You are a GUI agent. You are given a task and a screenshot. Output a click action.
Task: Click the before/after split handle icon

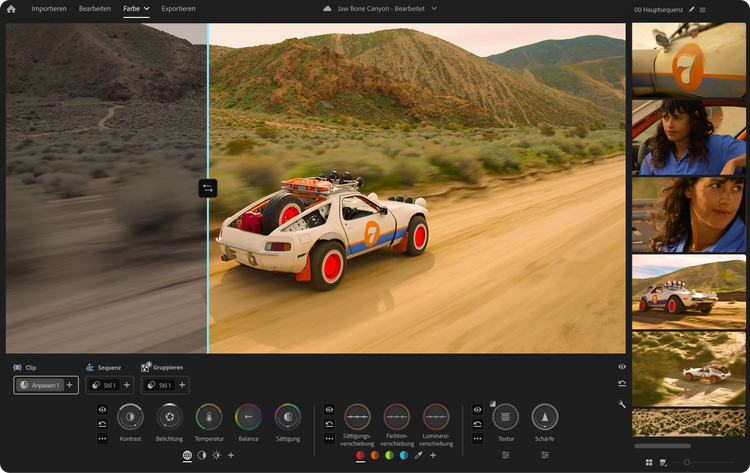(x=208, y=187)
